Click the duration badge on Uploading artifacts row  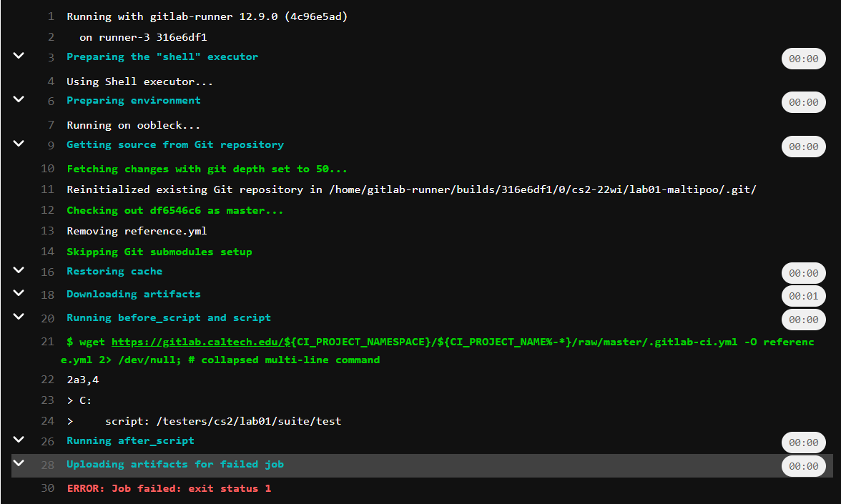[x=803, y=466]
